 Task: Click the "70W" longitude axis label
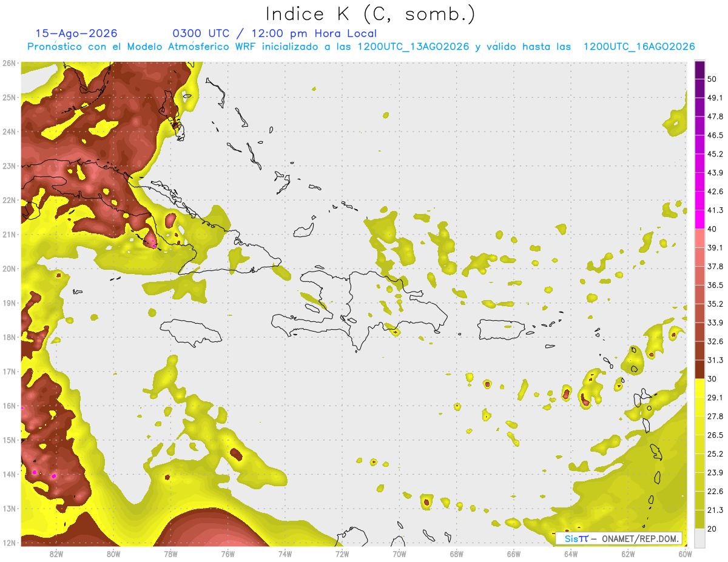[399, 554]
